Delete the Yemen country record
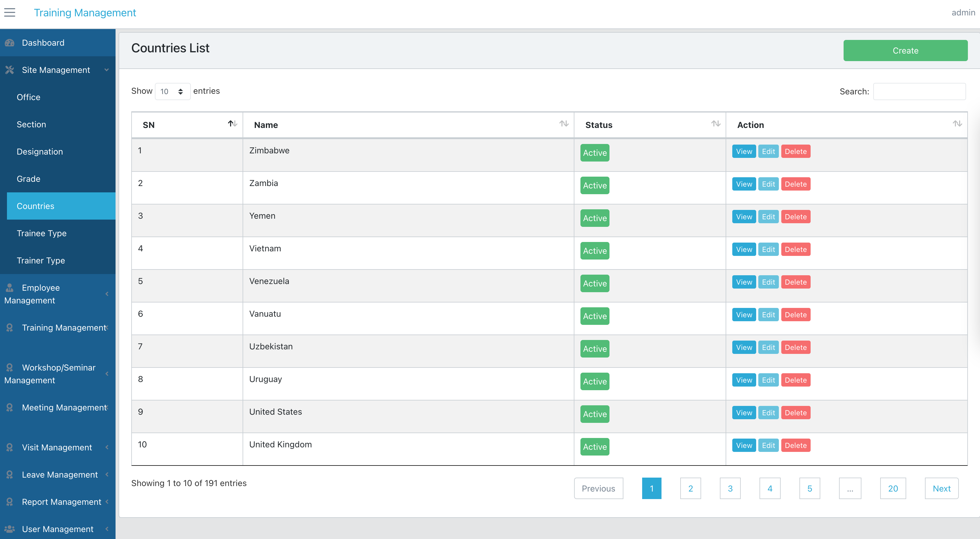The height and width of the screenshot is (539, 980). (795, 217)
